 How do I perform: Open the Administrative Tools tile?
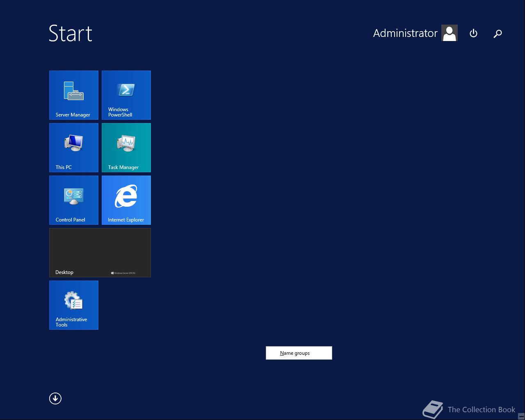74,305
